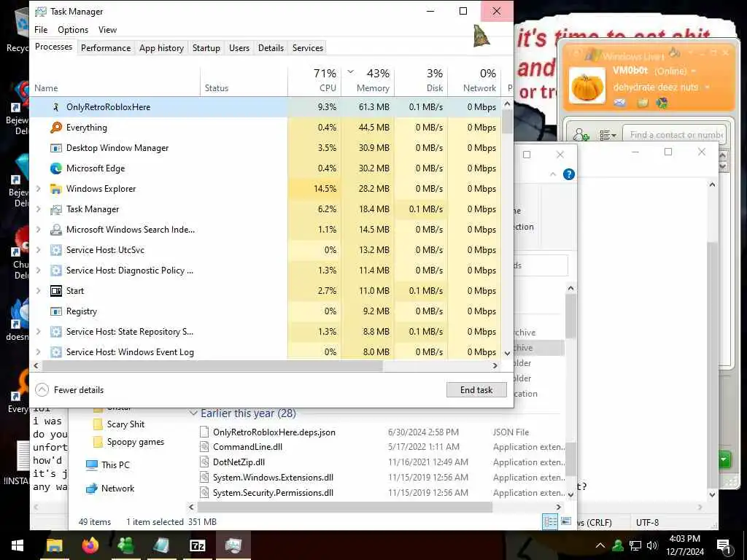Open the Options menu in Task Manager
Viewport: 747px width, 560px height.
(73, 29)
